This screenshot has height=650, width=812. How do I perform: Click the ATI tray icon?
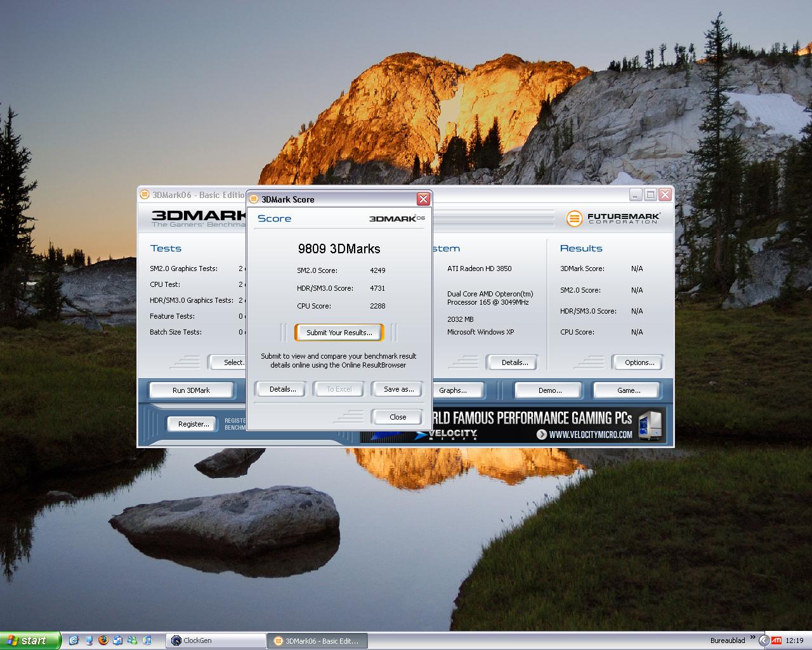coord(776,640)
